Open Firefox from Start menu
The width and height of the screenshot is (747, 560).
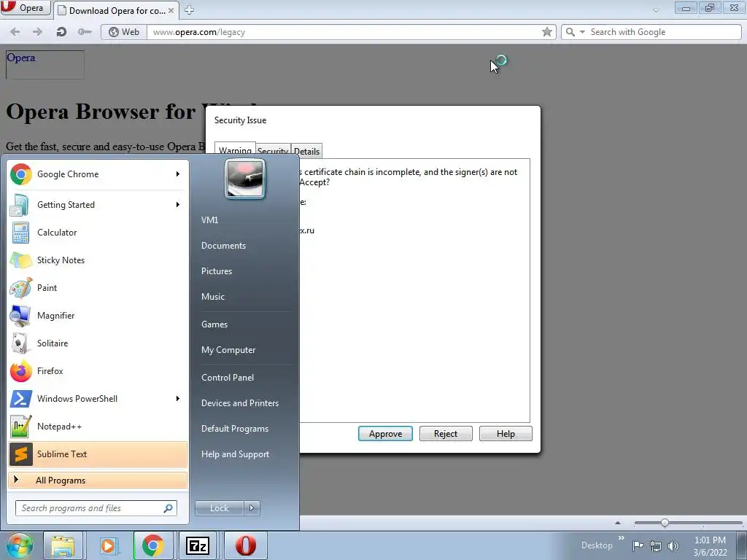point(98,371)
